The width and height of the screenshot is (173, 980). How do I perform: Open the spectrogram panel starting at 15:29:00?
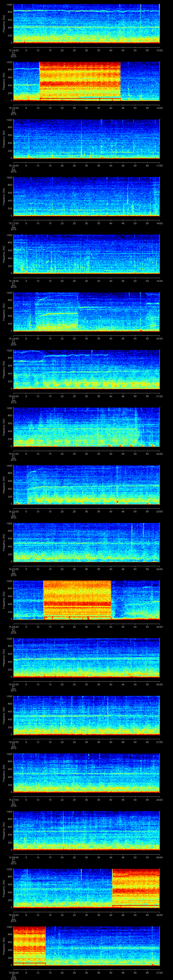point(86,888)
